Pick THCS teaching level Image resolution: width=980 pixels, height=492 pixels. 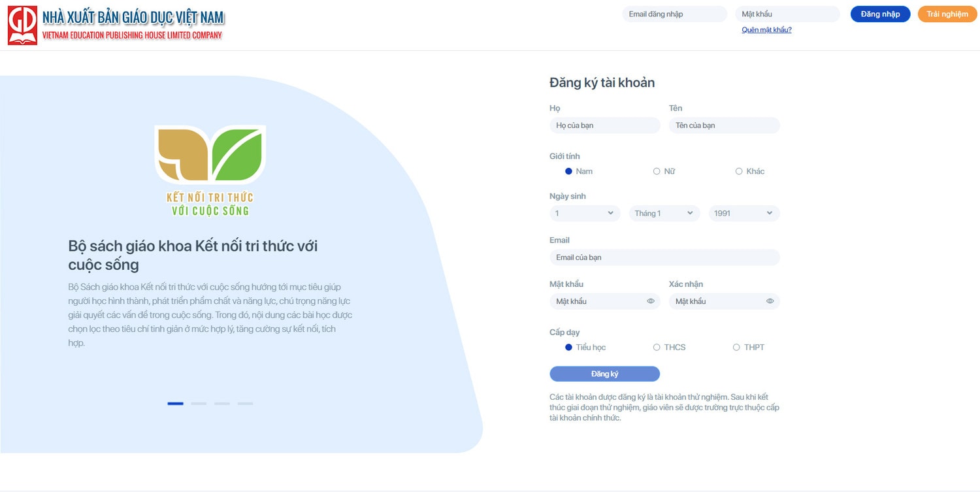click(657, 347)
